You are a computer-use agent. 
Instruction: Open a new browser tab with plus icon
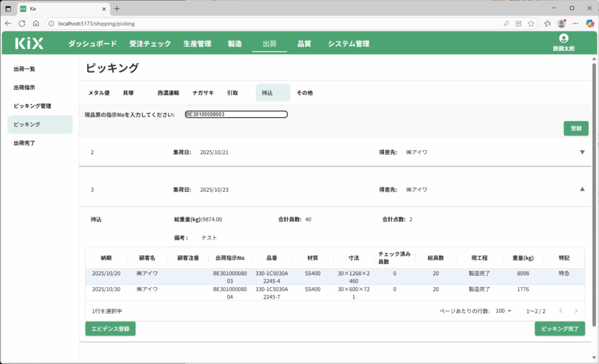(117, 8)
